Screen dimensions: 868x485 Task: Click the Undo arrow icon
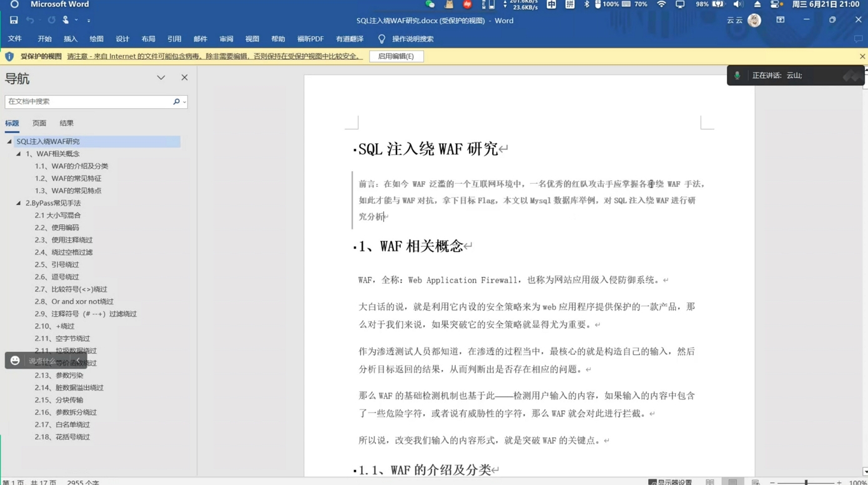coord(29,20)
